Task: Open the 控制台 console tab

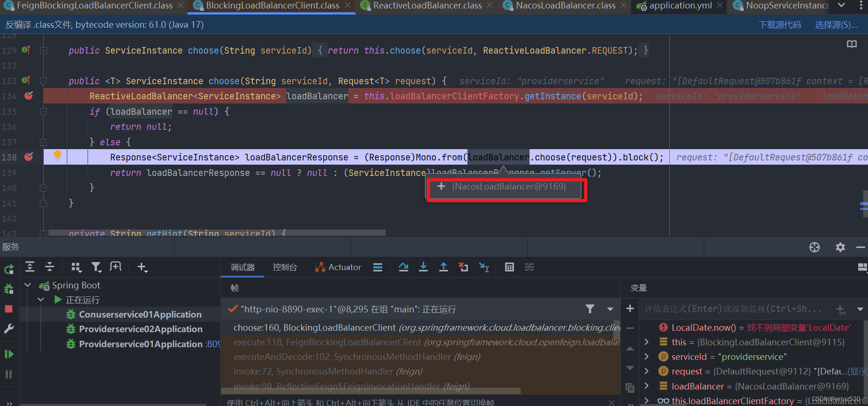Action: (x=285, y=267)
